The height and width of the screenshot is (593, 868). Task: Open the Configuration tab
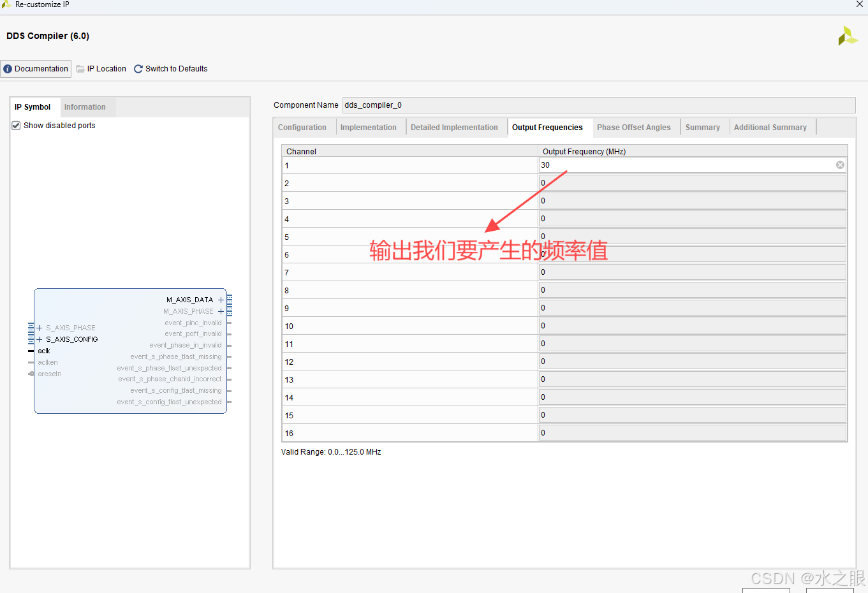coord(302,128)
